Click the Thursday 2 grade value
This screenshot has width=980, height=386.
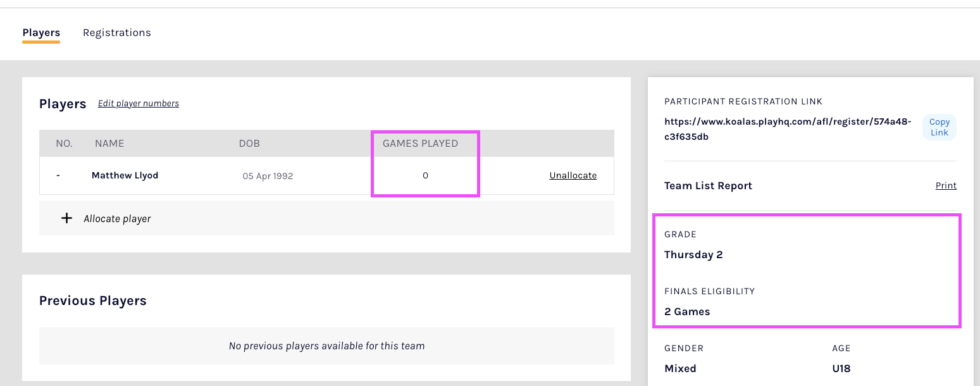pyautogui.click(x=693, y=255)
